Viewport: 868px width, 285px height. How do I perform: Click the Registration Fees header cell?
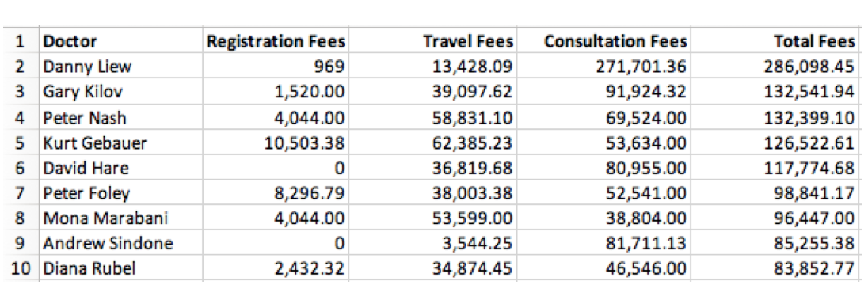pyautogui.click(x=276, y=41)
